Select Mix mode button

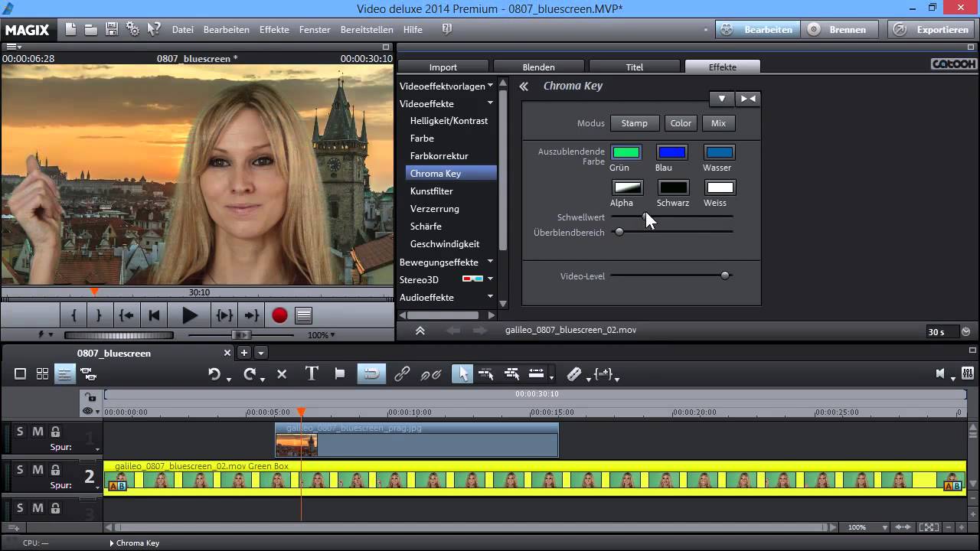718,123
